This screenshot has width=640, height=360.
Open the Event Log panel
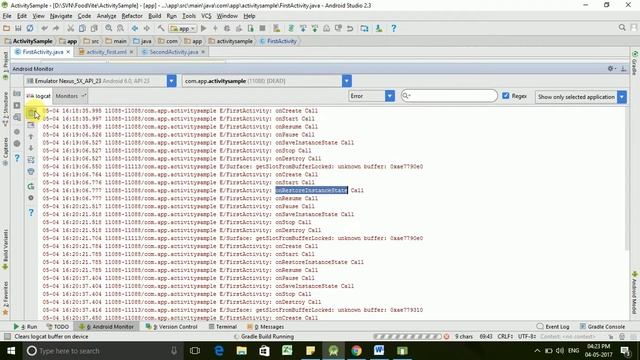tap(553, 327)
